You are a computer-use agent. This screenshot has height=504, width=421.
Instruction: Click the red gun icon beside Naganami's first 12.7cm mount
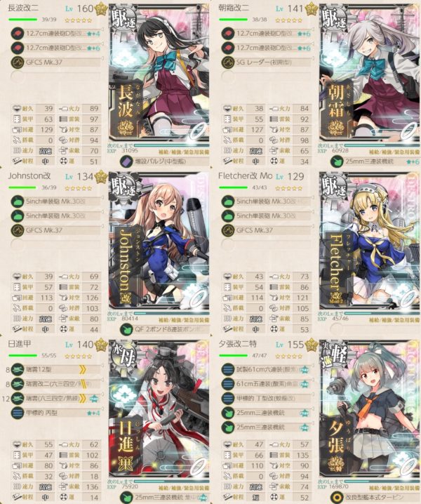18,34
